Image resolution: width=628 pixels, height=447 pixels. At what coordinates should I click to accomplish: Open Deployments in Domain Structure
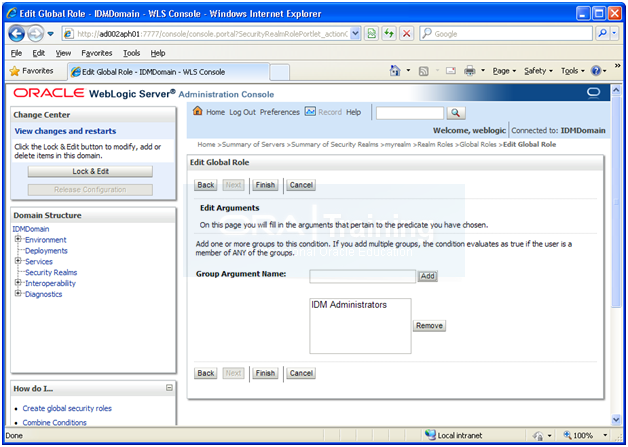(46, 251)
